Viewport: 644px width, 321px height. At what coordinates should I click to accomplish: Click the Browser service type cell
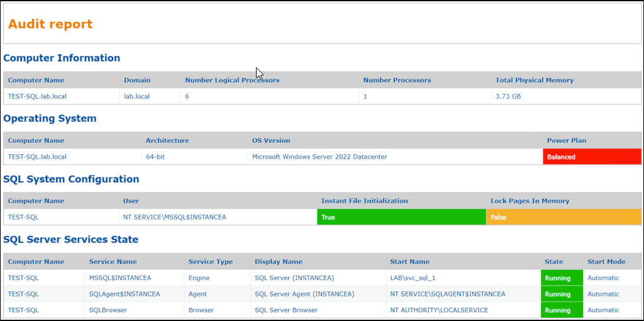tap(201, 310)
